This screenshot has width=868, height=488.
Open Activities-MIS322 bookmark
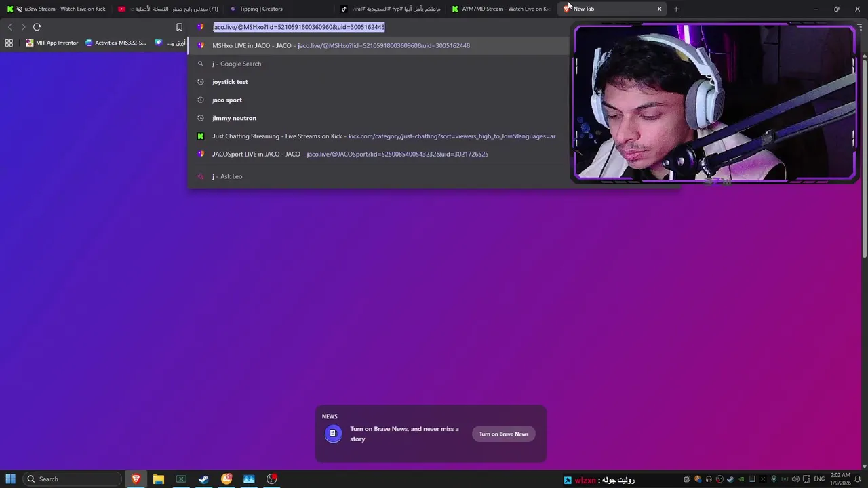pos(115,43)
